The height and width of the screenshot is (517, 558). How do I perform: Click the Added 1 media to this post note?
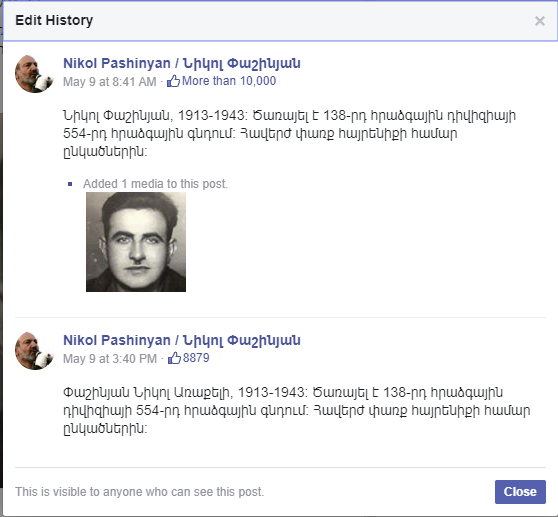(x=155, y=184)
